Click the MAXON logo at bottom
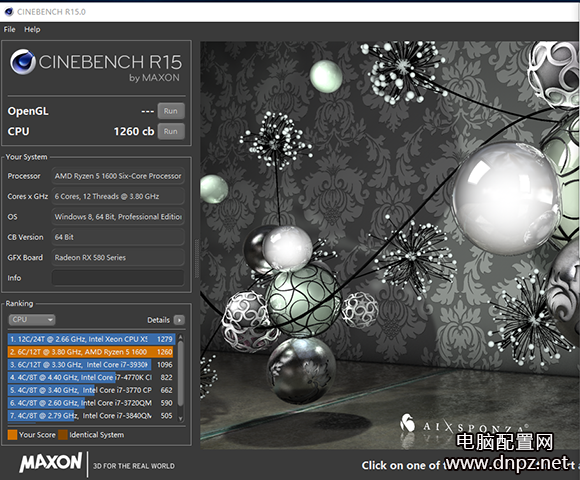580x480 pixels. pyautogui.click(x=51, y=463)
